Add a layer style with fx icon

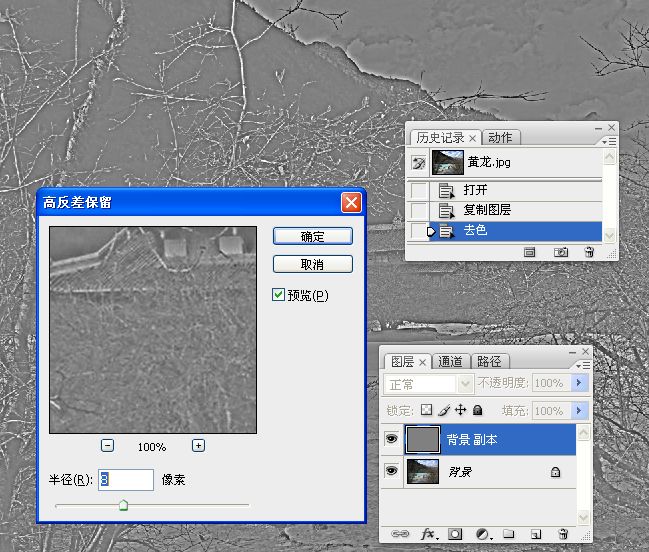coord(429,534)
